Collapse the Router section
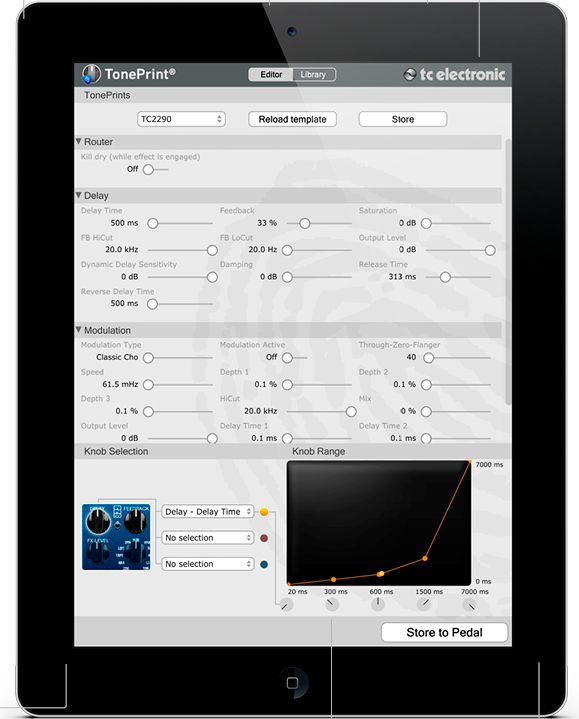Image resolution: width=579 pixels, height=719 pixels. [78, 141]
